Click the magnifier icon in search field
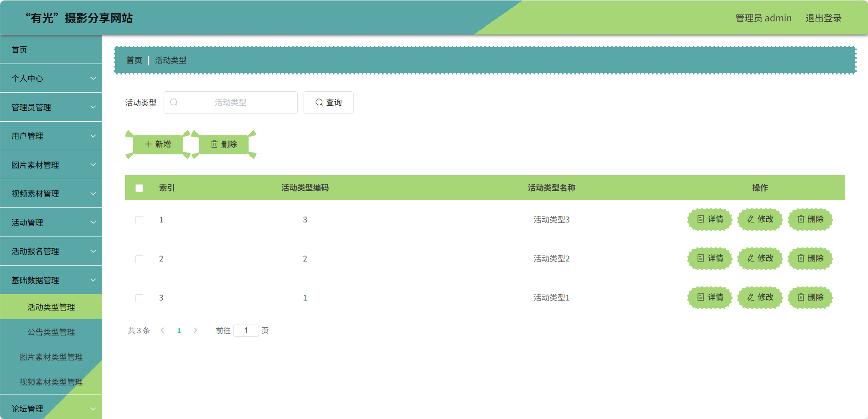Viewport: 868px width, 419px height. pyautogui.click(x=174, y=103)
